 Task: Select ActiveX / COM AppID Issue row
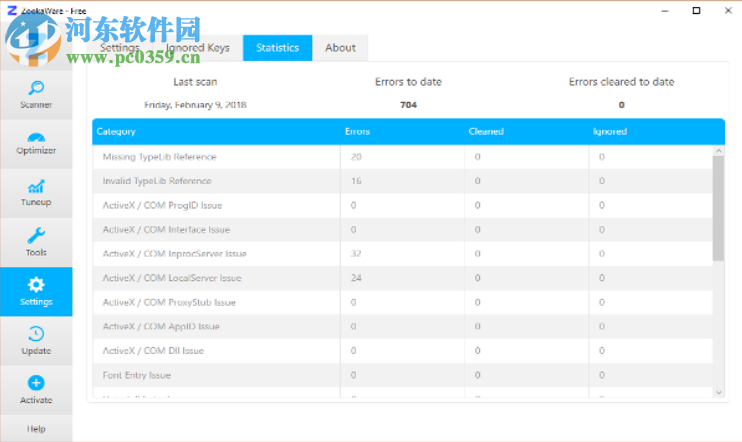403,327
